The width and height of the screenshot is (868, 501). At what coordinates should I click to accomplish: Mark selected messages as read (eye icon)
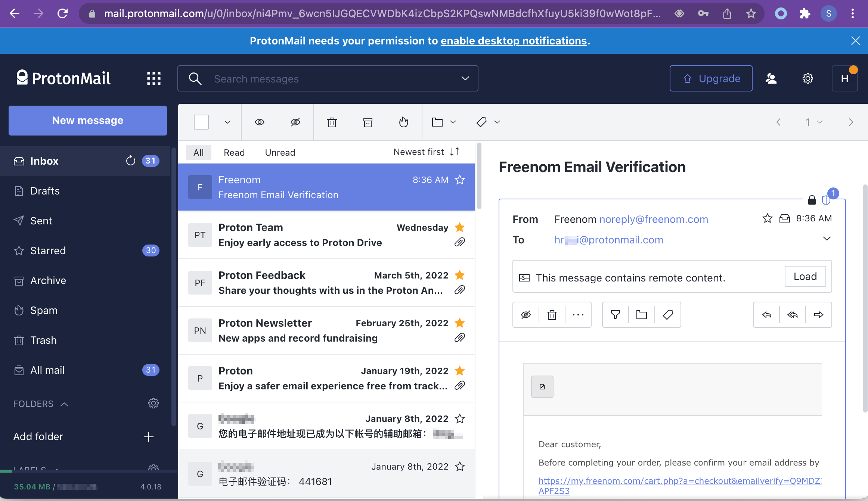pos(260,122)
